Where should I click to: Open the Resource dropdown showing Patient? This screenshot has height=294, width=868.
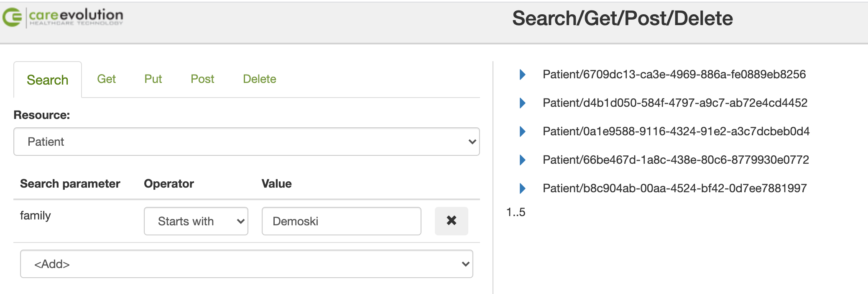(x=246, y=142)
